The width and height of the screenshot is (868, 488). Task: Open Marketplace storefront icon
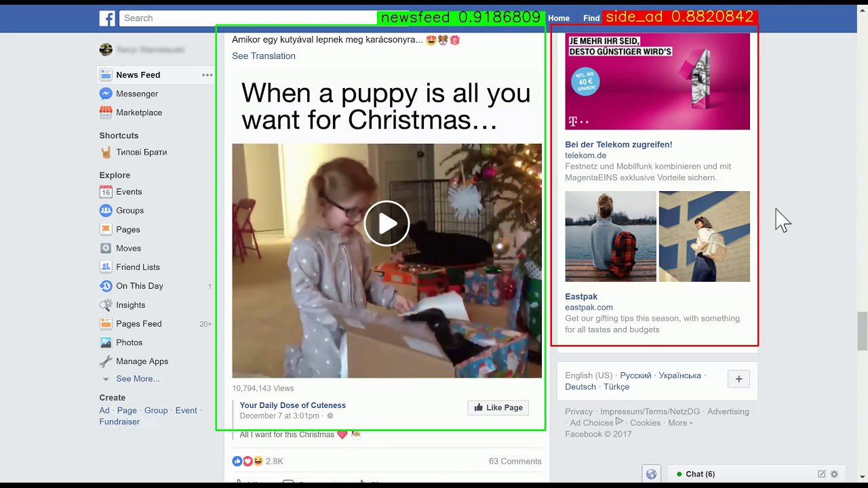coord(106,113)
